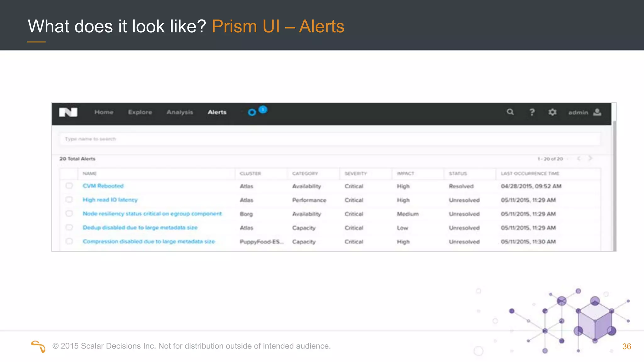Sort by the SEVERITY column header

356,173
